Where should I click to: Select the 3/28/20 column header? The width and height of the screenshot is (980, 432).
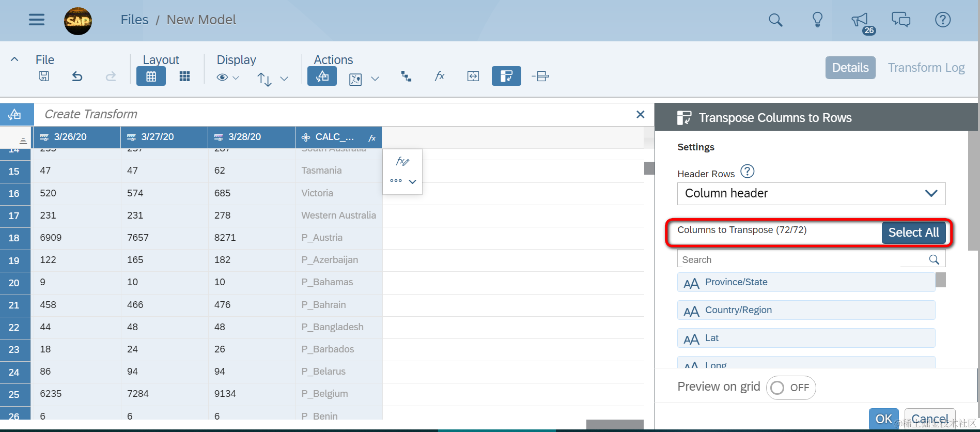252,137
